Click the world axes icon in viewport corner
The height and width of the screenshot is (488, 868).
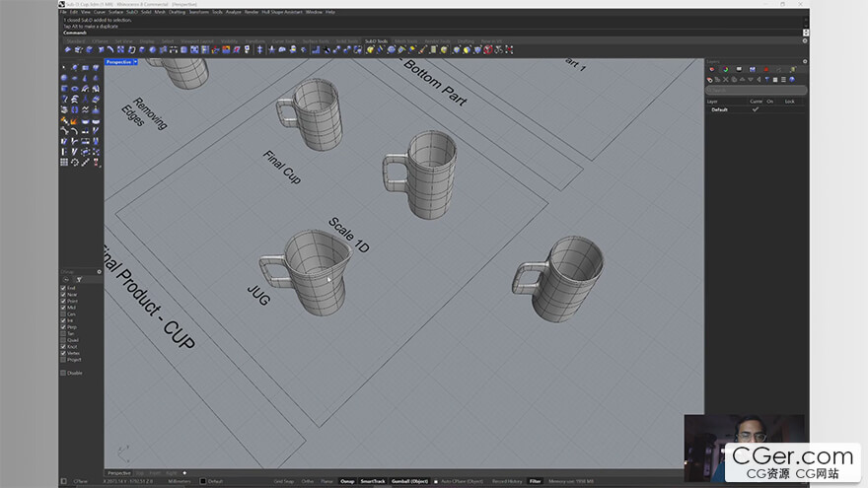[x=121, y=453]
